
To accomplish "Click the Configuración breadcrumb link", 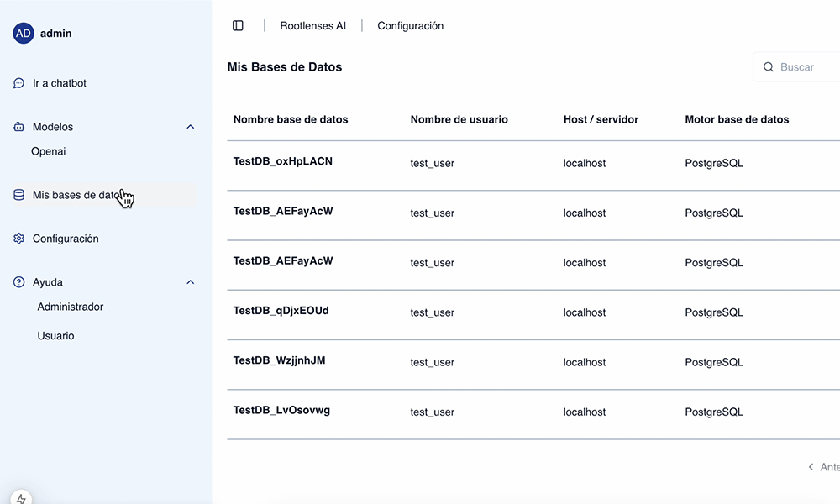I will point(410,26).
